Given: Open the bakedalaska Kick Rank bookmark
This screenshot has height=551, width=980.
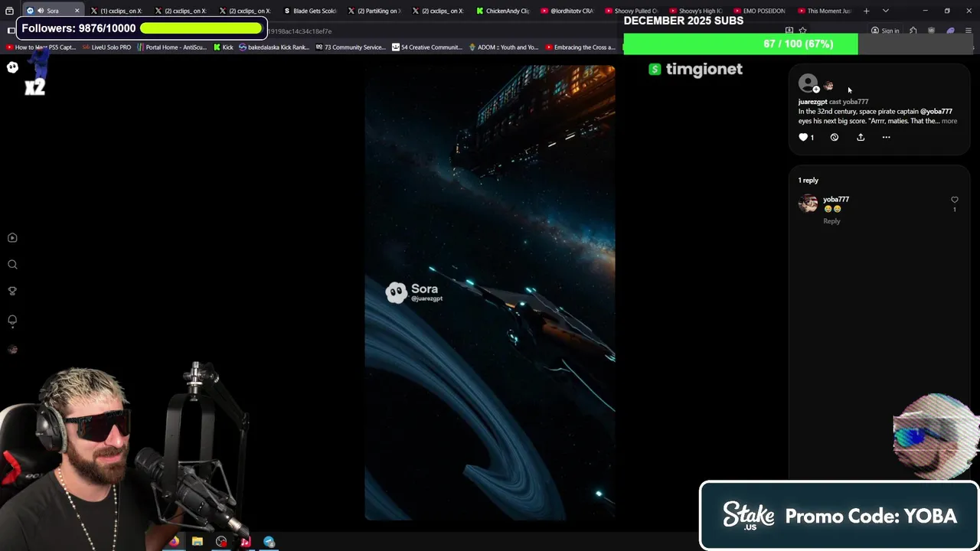Looking at the screenshot, I should (x=273, y=47).
